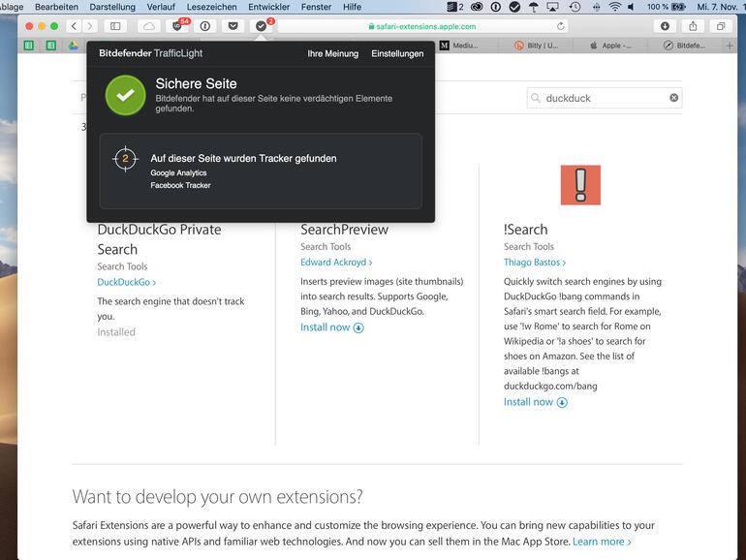Screen dimensions: 746x560
Task: Open the Lesezeichen menu
Action: [x=211, y=7]
